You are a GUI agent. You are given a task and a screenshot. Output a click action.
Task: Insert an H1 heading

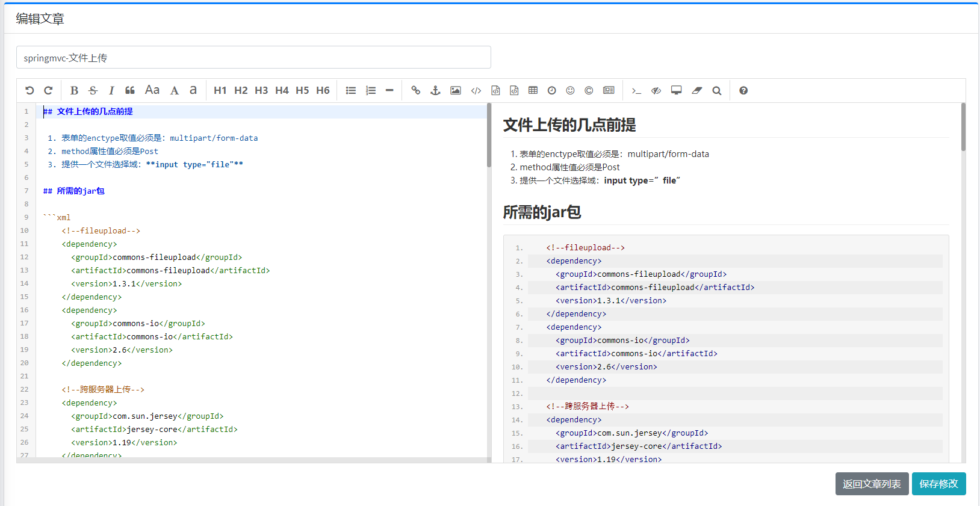[220, 90]
